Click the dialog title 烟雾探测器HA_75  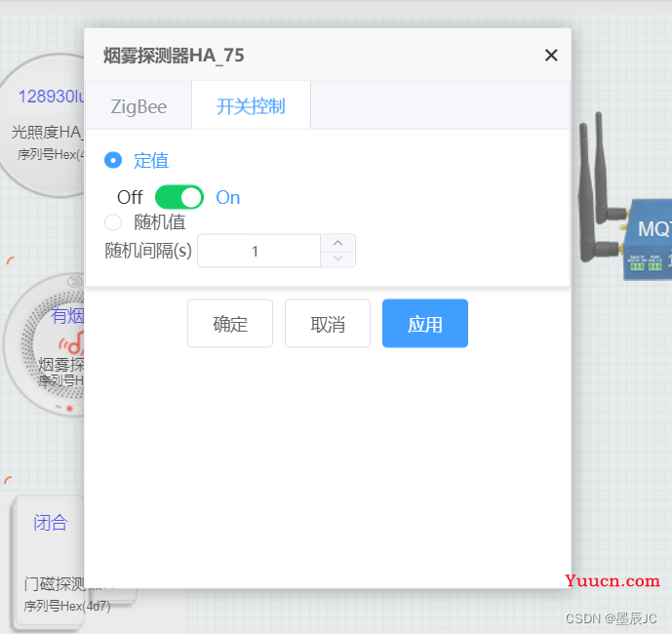(174, 56)
